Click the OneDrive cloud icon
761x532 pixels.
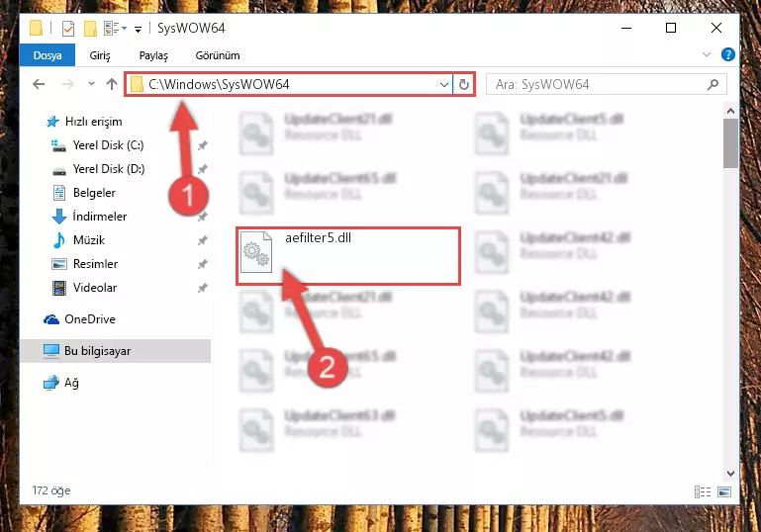(x=50, y=319)
